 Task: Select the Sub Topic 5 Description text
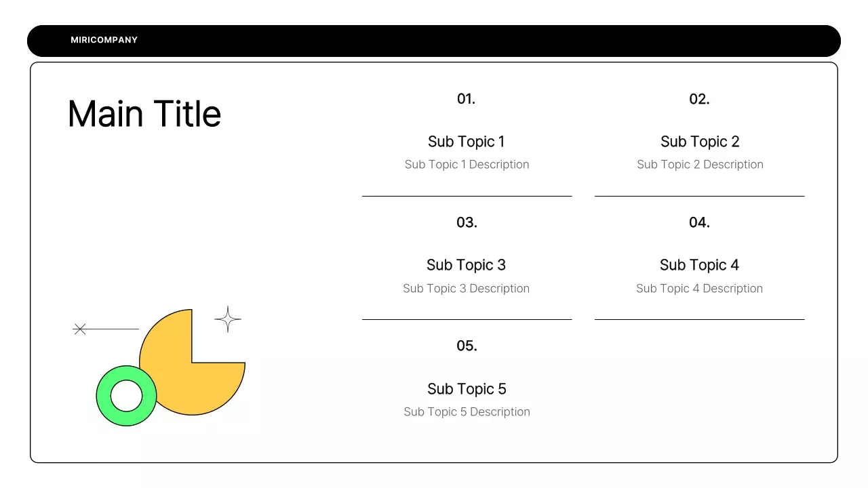pyautogui.click(x=467, y=412)
